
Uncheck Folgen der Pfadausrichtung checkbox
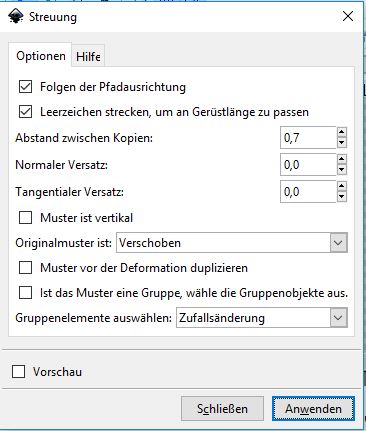[26, 87]
